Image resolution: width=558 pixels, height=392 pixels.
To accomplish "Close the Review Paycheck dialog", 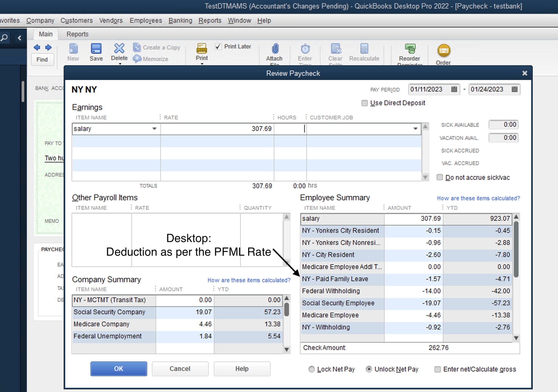I will [x=524, y=73].
